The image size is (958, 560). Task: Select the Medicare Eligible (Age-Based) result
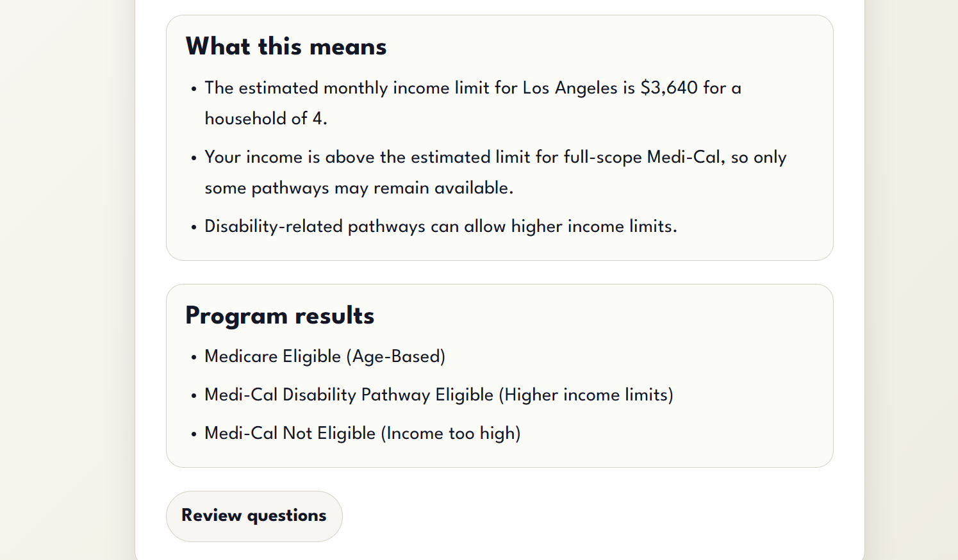pyautogui.click(x=325, y=356)
